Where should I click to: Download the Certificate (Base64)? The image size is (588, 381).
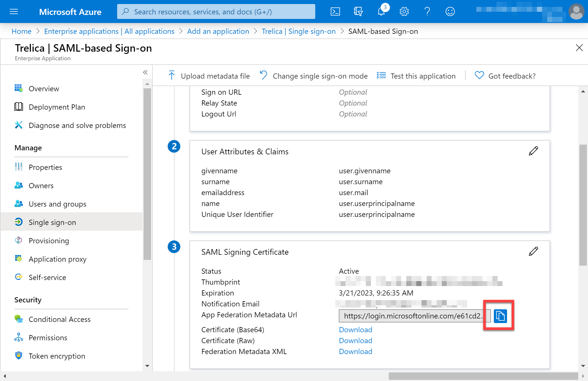355,330
